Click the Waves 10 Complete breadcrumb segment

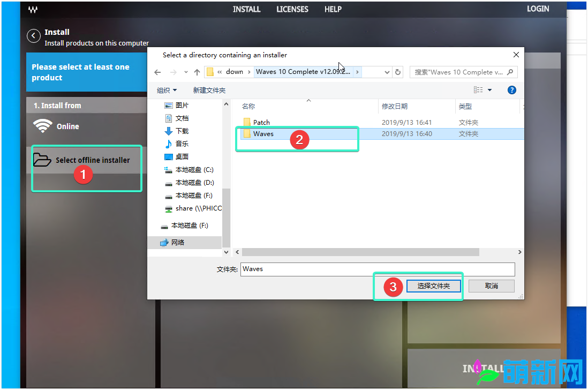pos(303,72)
